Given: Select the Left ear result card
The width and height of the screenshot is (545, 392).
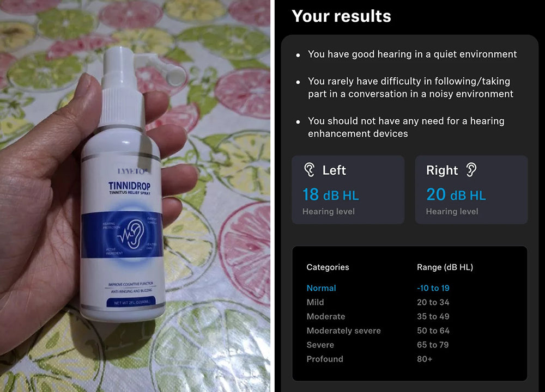Looking at the screenshot, I should (348, 189).
